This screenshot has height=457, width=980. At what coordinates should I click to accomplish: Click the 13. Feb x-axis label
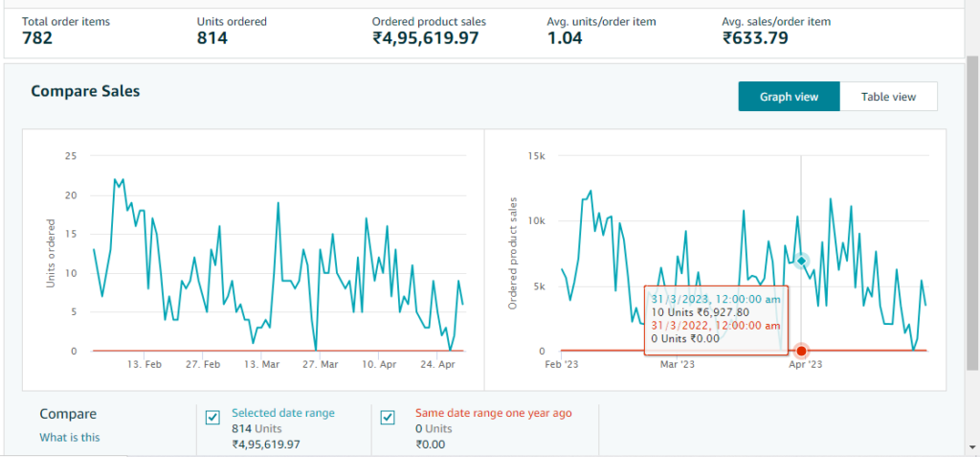pos(146,365)
